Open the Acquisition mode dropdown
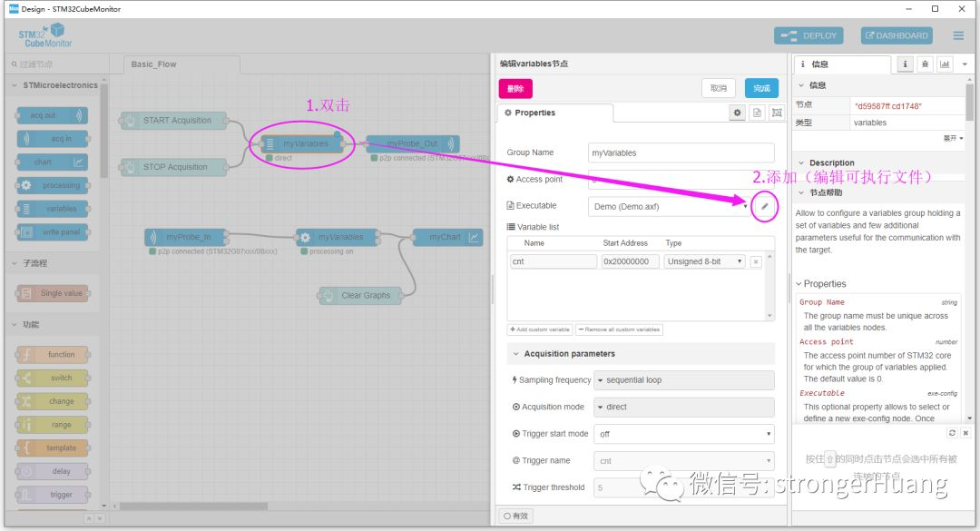Screen dimensions: 980x531 click(684, 408)
